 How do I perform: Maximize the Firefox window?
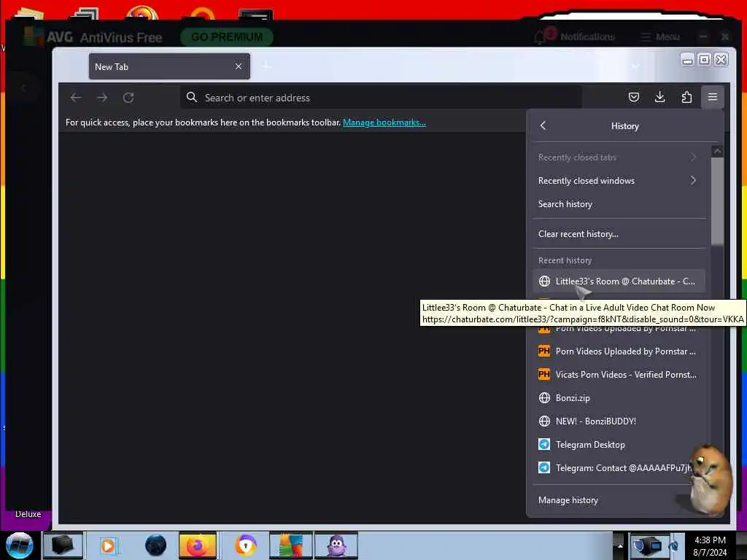point(704,60)
